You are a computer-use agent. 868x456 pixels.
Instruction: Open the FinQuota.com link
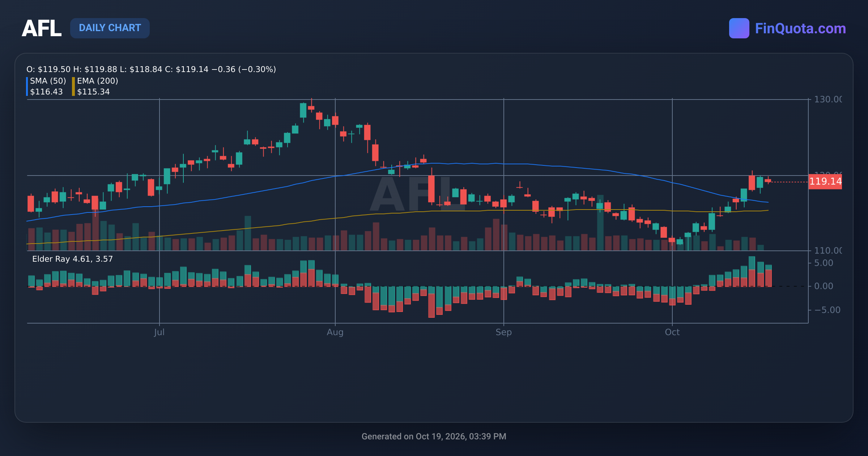pos(800,28)
